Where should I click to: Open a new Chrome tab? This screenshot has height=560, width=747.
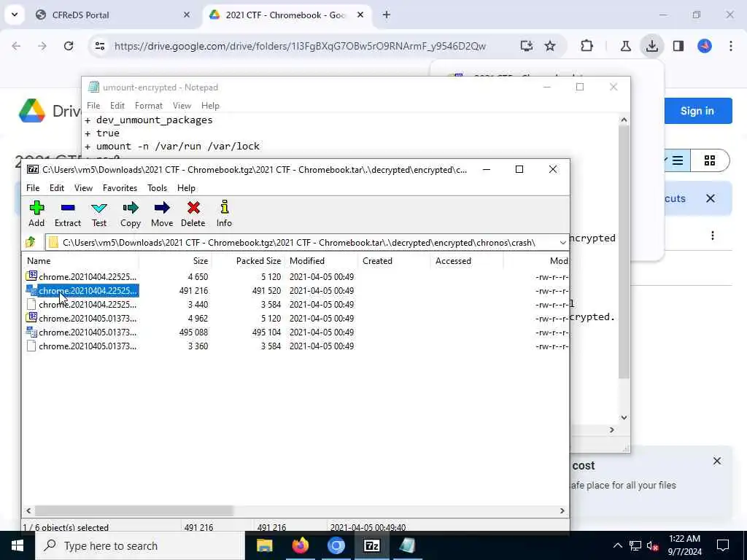pos(387,15)
